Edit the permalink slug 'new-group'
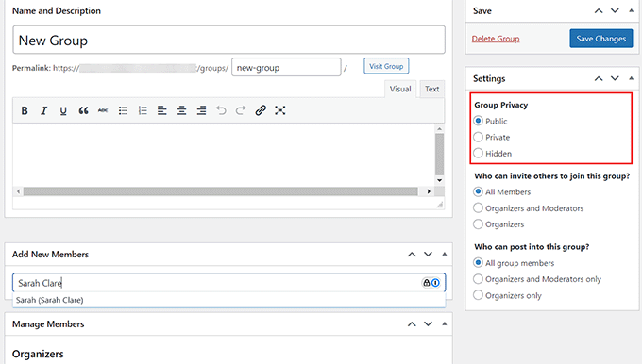 (x=286, y=68)
